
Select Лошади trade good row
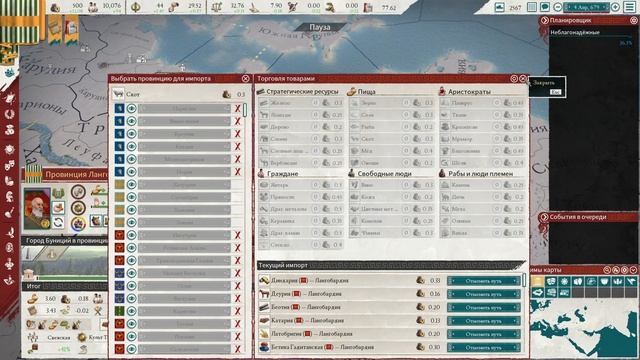point(300,115)
